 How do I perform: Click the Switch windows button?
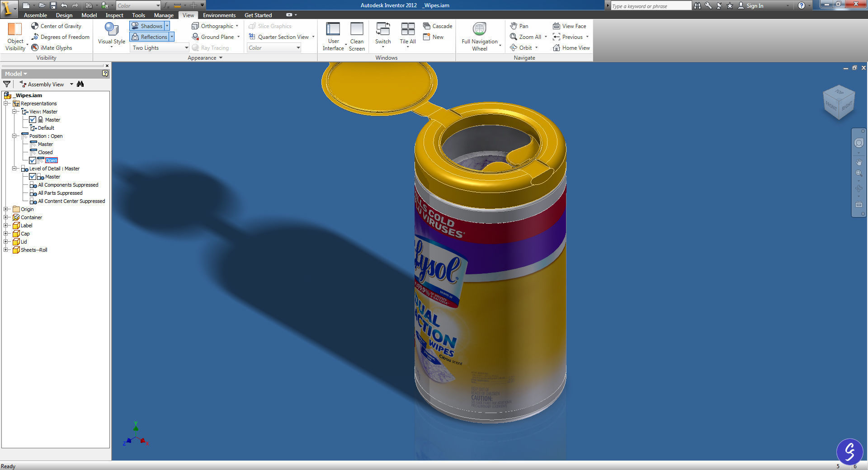(383, 34)
